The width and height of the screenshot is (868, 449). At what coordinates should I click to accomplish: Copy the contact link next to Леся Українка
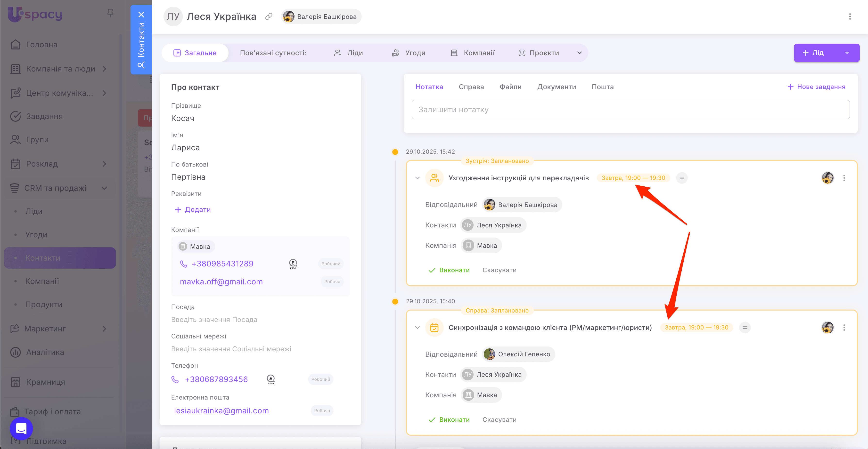click(x=269, y=16)
